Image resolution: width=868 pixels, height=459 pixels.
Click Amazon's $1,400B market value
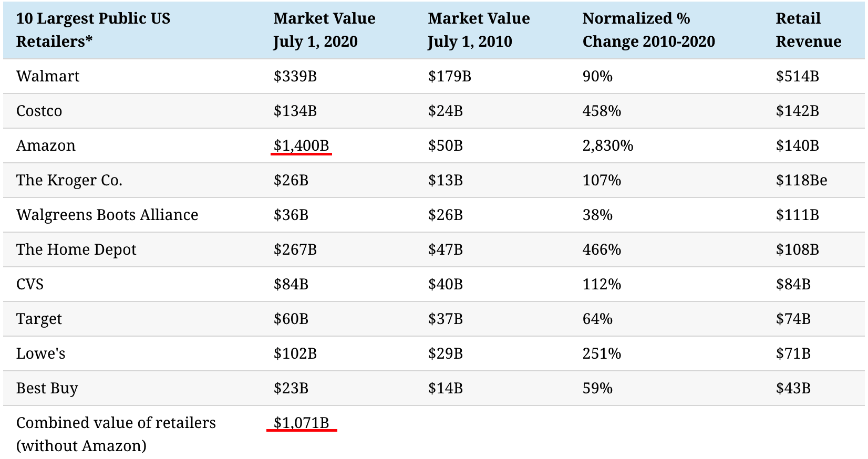[301, 145]
